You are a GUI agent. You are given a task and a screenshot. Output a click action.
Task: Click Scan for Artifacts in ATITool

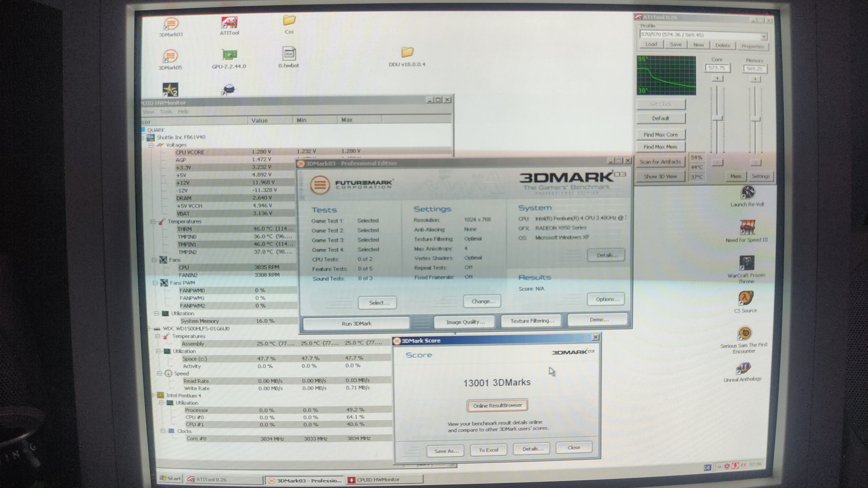tap(660, 162)
